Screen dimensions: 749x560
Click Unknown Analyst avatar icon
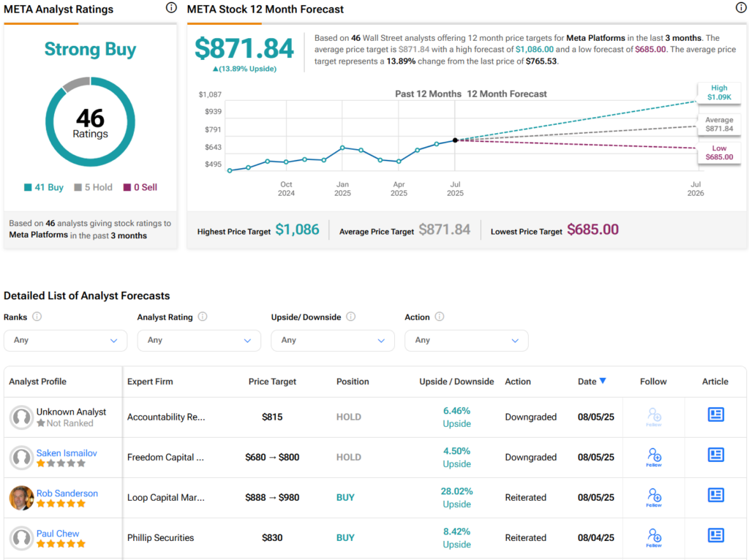(x=21, y=417)
